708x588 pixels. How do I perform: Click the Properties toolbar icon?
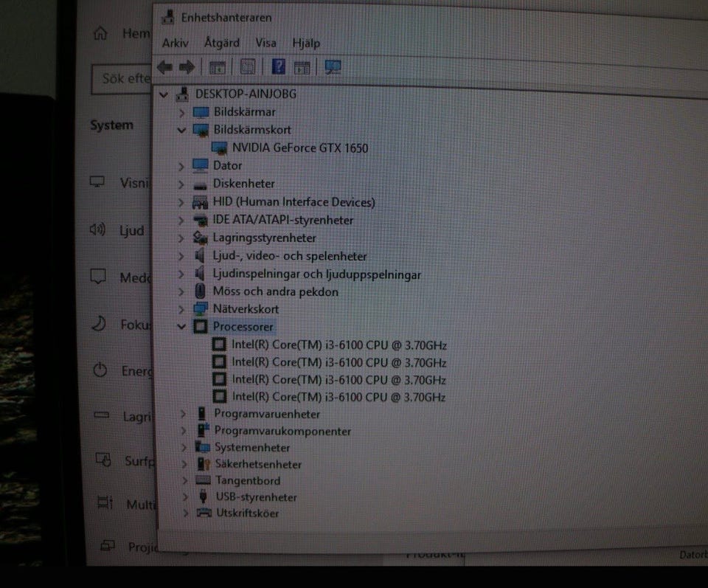click(x=248, y=67)
